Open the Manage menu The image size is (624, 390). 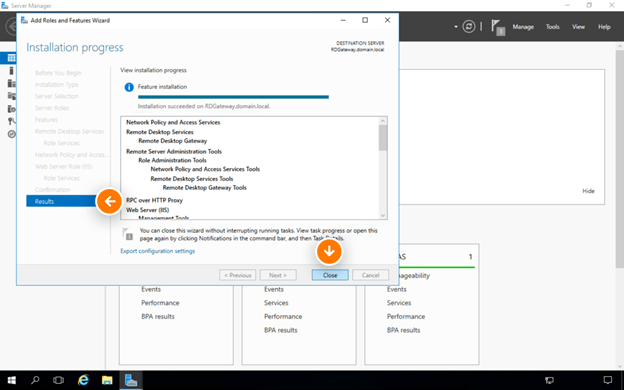pyautogui.click(x=523, y=27)
